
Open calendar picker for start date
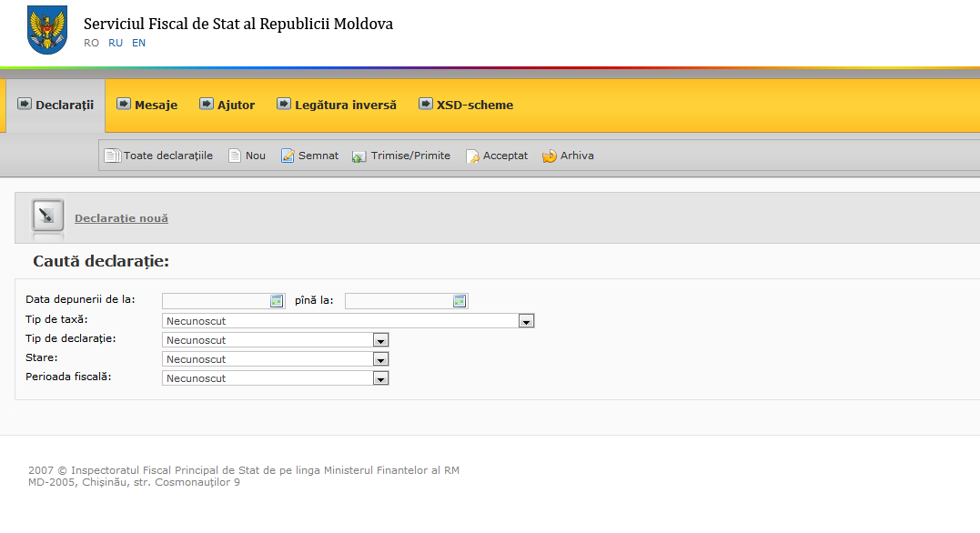[277, 301]
